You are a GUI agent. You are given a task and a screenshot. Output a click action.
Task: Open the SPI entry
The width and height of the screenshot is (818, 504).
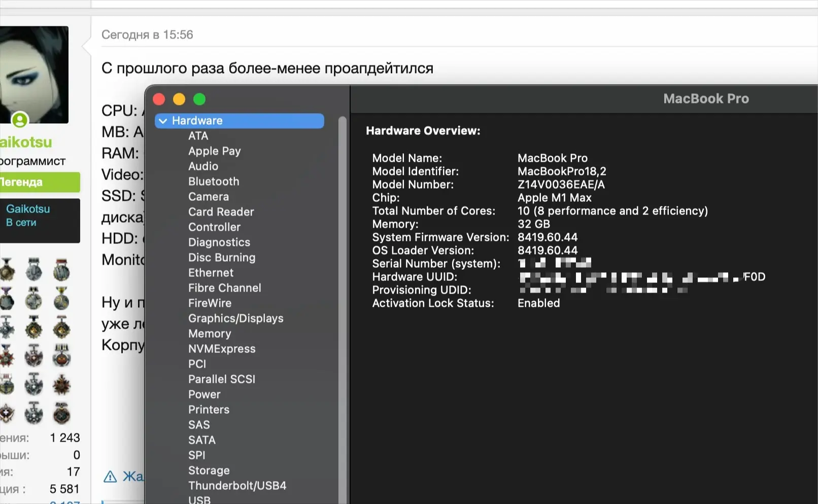tap(197, 455)
